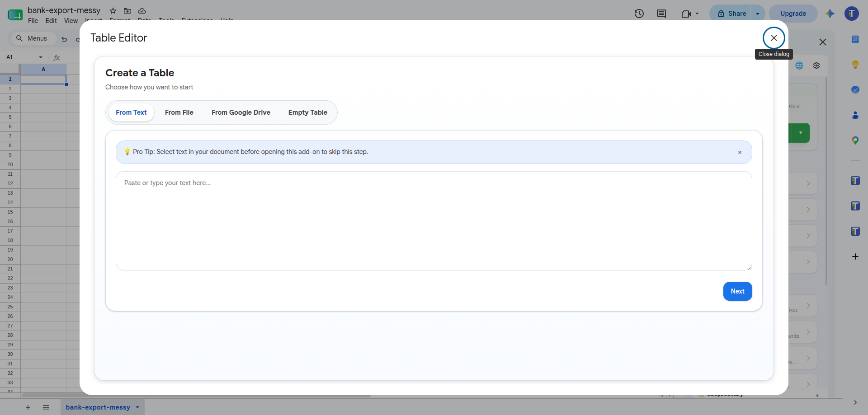Click the move to folder icon
The height and width of the screenshot is (415, 868).
pos(127,11)
